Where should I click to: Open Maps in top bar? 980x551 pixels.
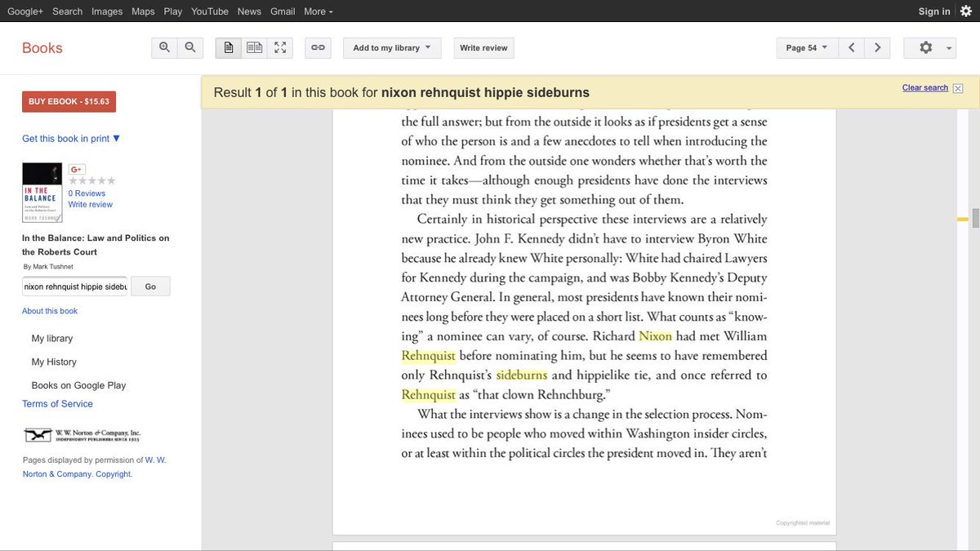[x=143, y=11]
